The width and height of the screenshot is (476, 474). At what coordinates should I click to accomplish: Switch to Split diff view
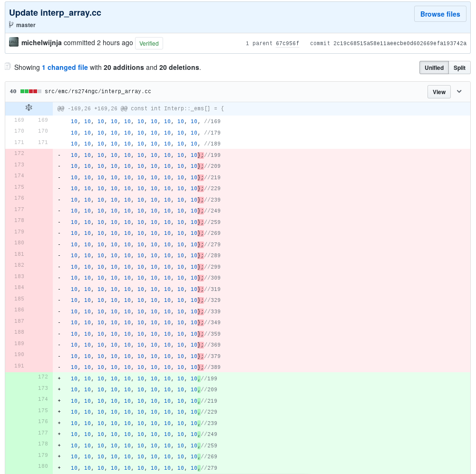(459, 68)
